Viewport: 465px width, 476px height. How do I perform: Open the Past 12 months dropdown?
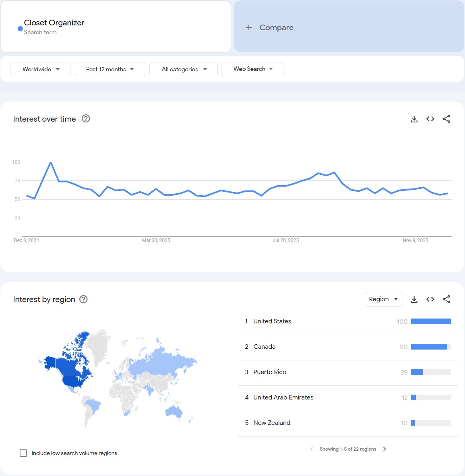[110, 69]
